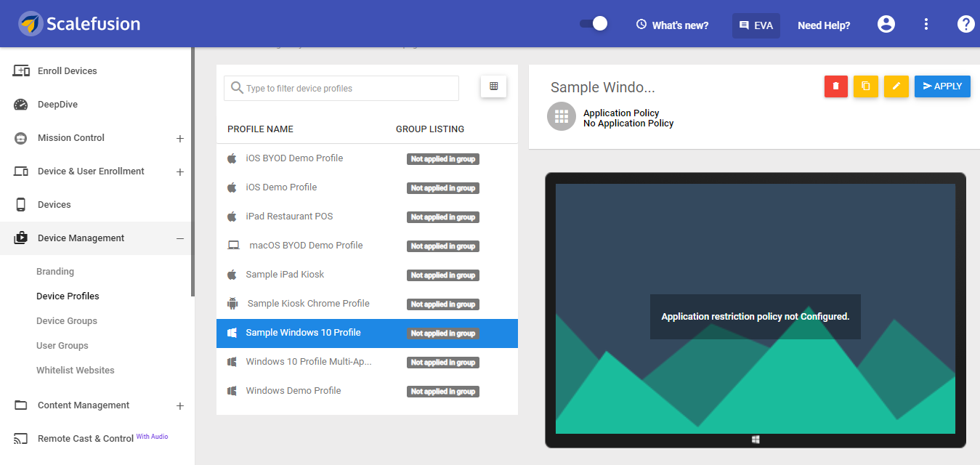
Task: Click the Content Management folder icon
Action: (x=21, y=405)
